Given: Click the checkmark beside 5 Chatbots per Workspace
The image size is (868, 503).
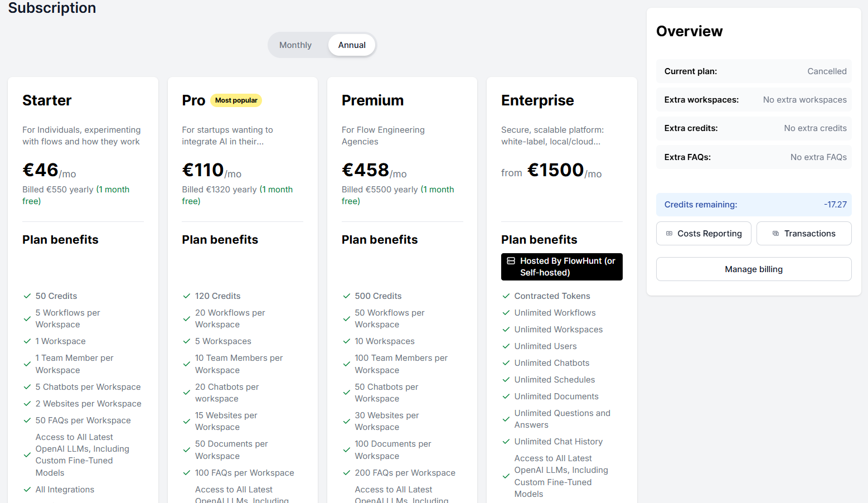Looking at the screenshot, I should (27, 387).
